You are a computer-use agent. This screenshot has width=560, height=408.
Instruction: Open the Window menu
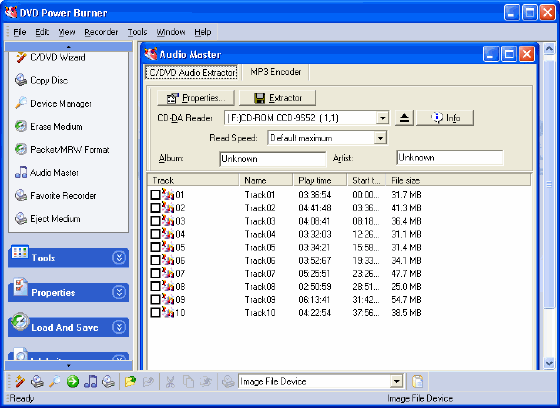click(171, 32)
